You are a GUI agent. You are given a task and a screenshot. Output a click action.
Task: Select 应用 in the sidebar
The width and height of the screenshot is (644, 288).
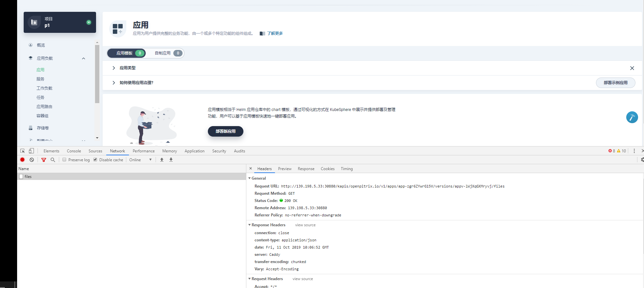[40, 70]
